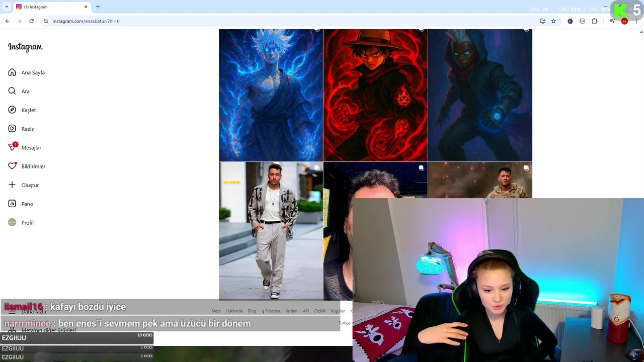Open the soldier in camouflage post

[480, 180]
